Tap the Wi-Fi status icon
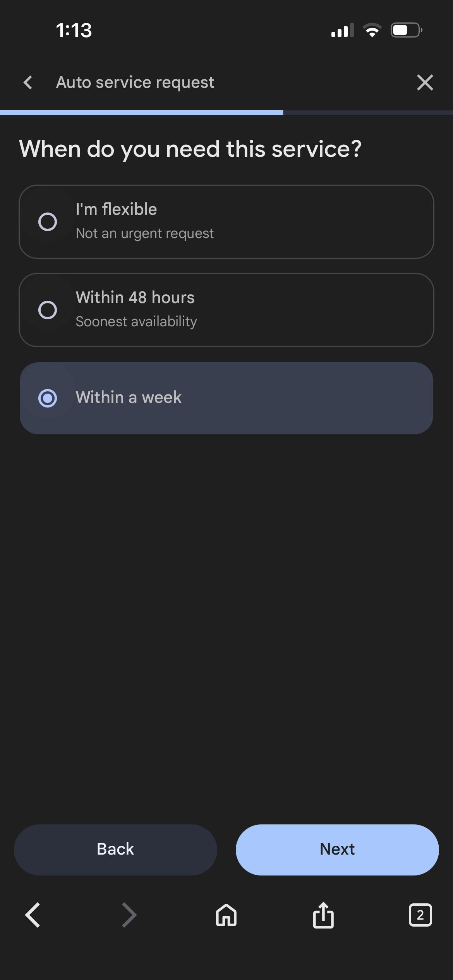The height and width of the screenshot is (980, 453). (x=372, y=30)
